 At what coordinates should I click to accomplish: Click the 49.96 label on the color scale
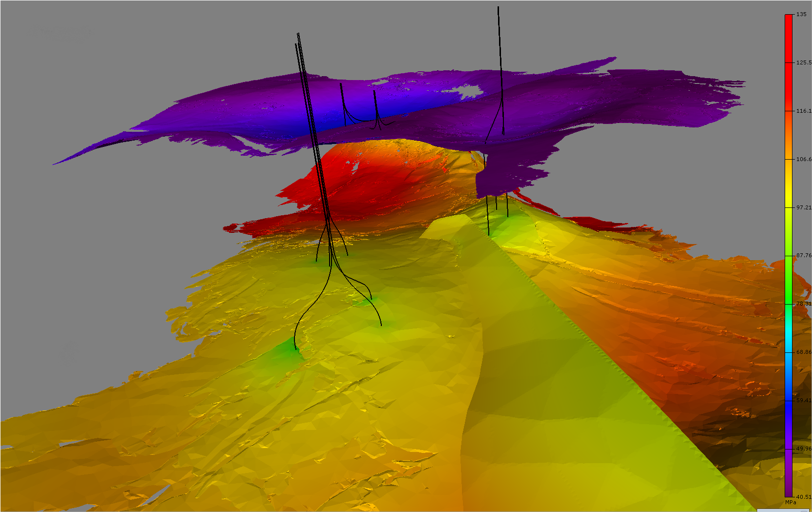coord(804,449)
